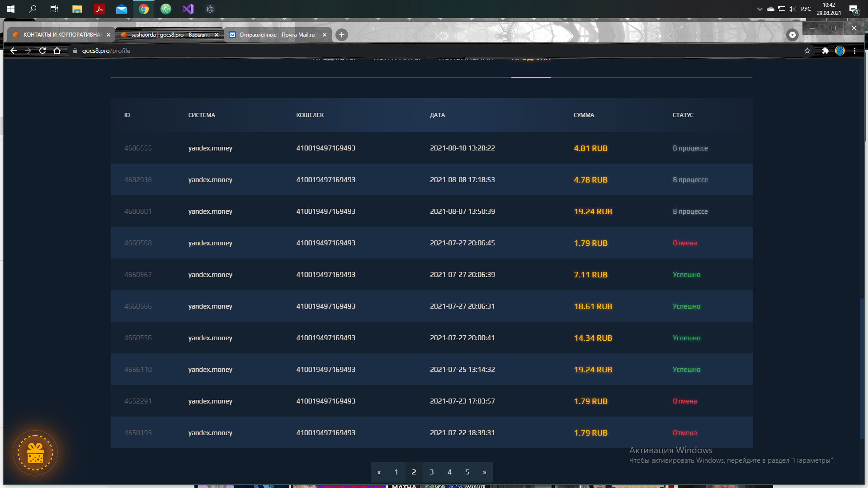
Task: Go to pagination page 1
Action: (396, 472)
